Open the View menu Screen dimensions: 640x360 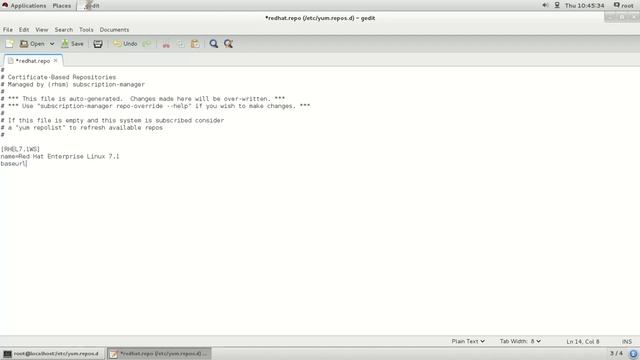42,30
